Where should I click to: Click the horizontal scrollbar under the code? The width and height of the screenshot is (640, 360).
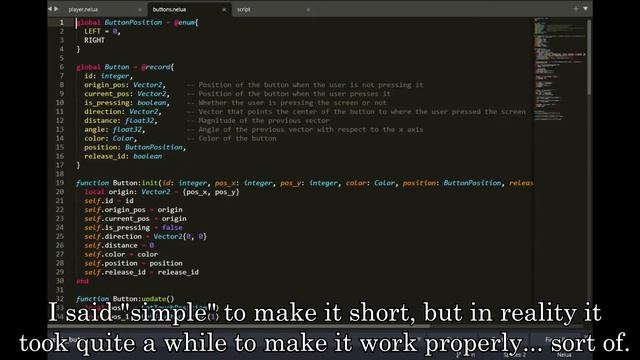239,326
